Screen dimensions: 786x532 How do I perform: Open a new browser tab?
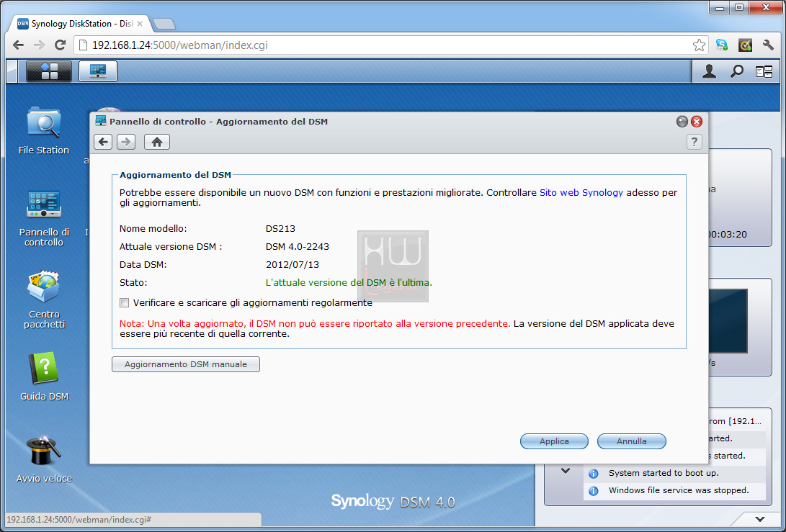(x=164, y=24)
